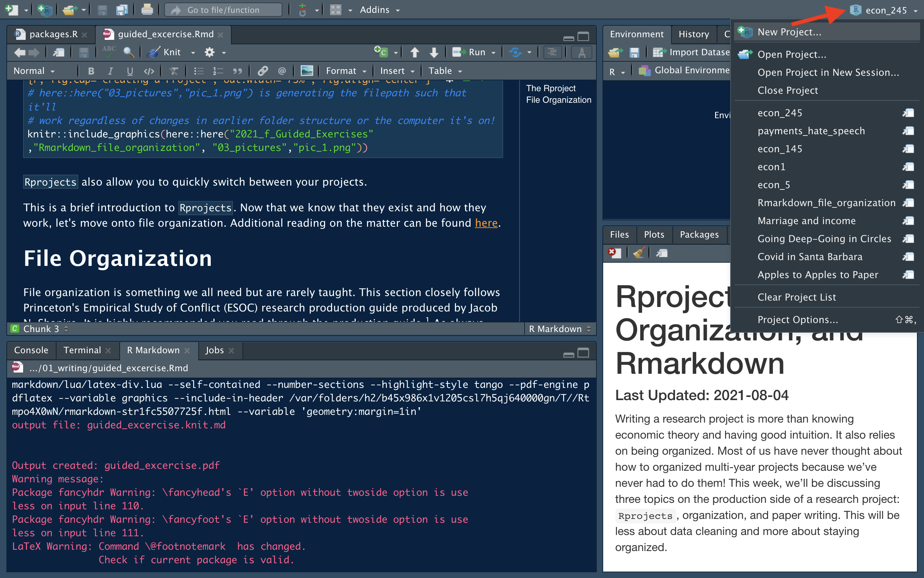This screenshot has height=578, width=924.
Task: Switch to the Plots tab
Action: [x=654, y=235]
